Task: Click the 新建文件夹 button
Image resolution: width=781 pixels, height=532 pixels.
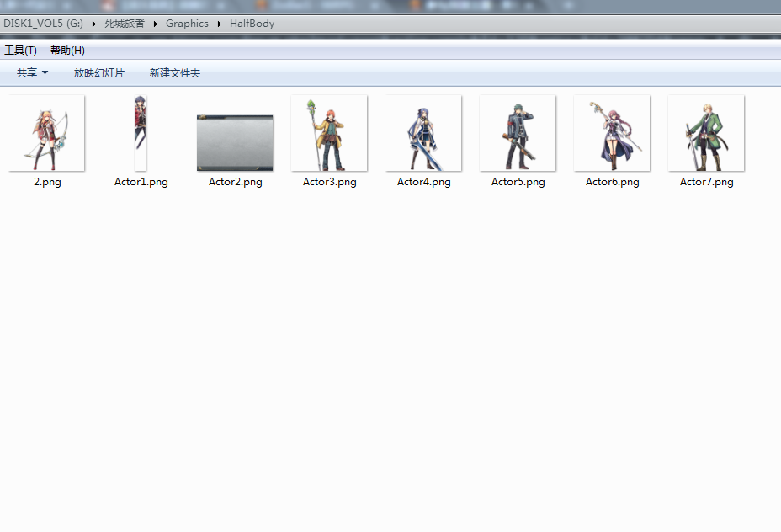Action: tap(175, 72)
